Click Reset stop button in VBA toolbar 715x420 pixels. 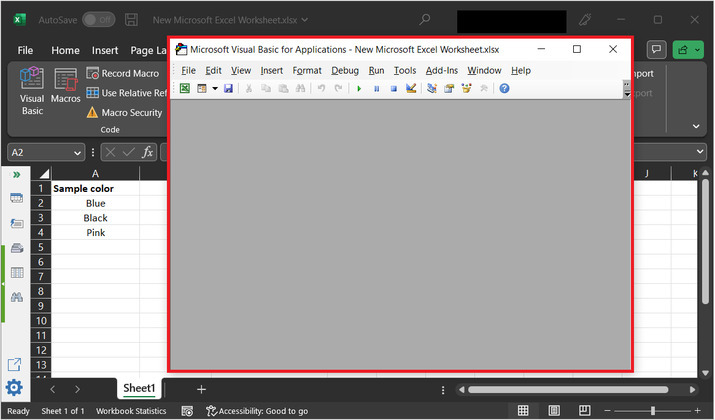pyautogui.click(x=394, y=88)
